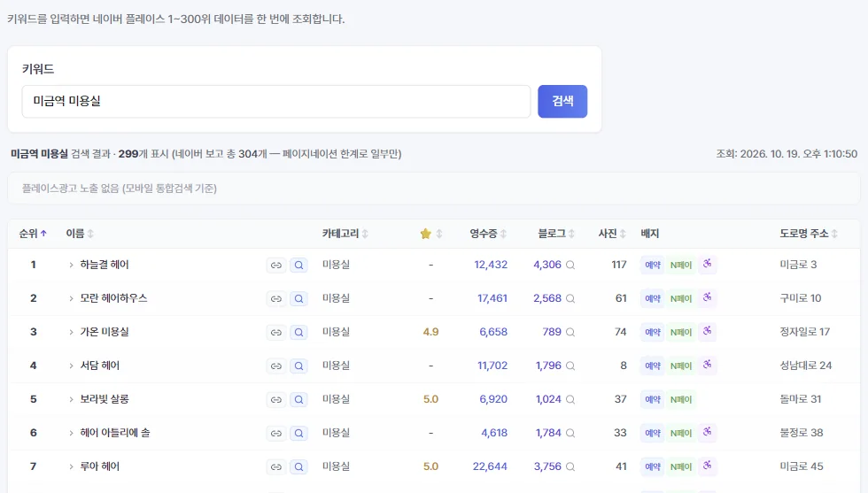
Task: Click magnifier search icon for 보라빛 살롱
Action: [x=299, y=399]
